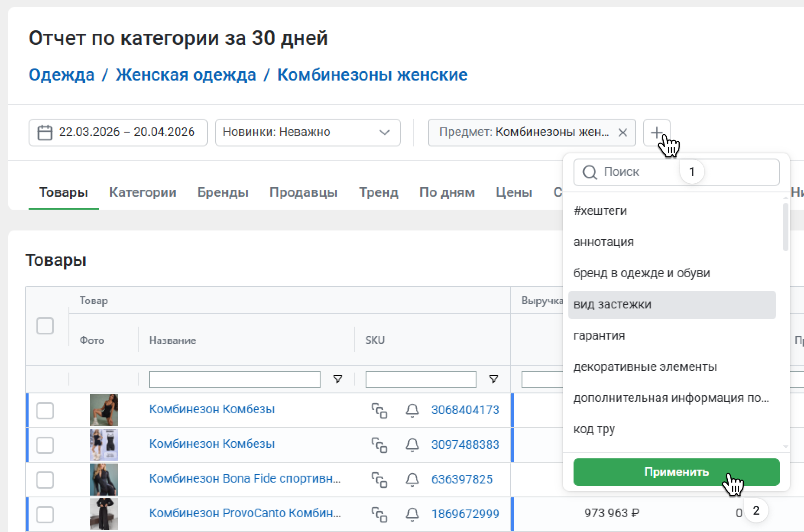Screen dimensions: 804x532
Task: Toggle the select-all checkbox in table header
Action: point(45,326)
